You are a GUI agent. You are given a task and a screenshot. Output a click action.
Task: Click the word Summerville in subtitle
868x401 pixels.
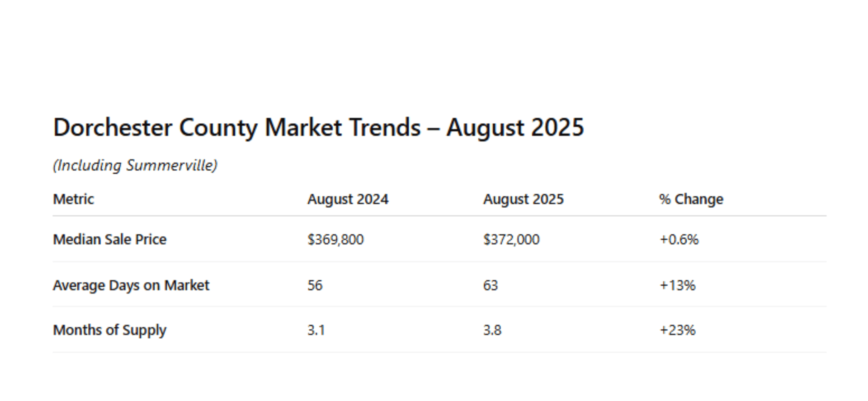click(170, 165)
